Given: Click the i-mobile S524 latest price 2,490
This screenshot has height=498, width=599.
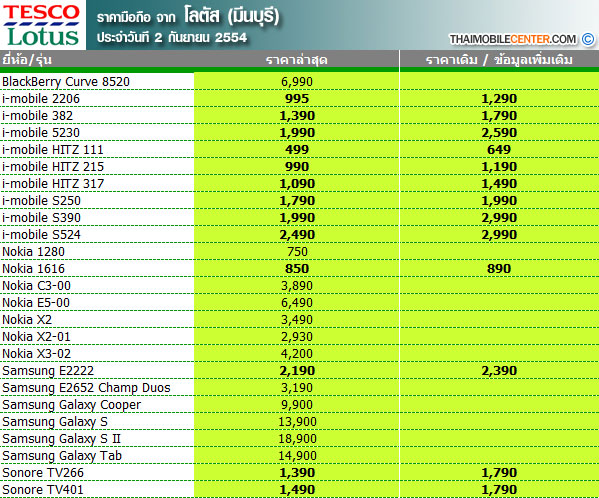Looking at the screenshot, I should [x=297, y=234].
